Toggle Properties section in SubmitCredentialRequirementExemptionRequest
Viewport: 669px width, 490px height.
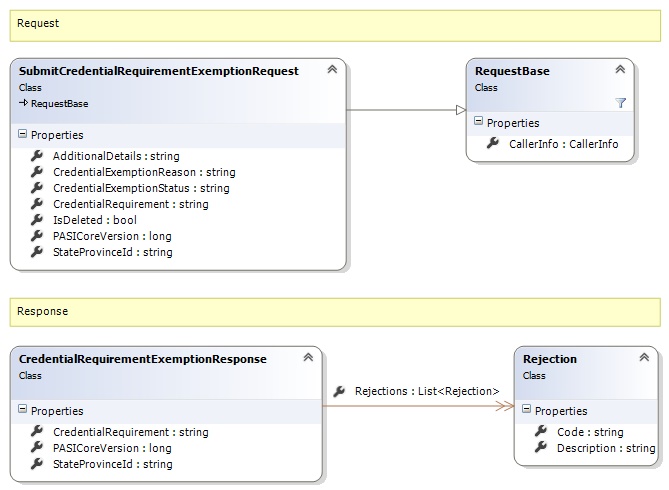pyautogui.click(x=23, y=135)
